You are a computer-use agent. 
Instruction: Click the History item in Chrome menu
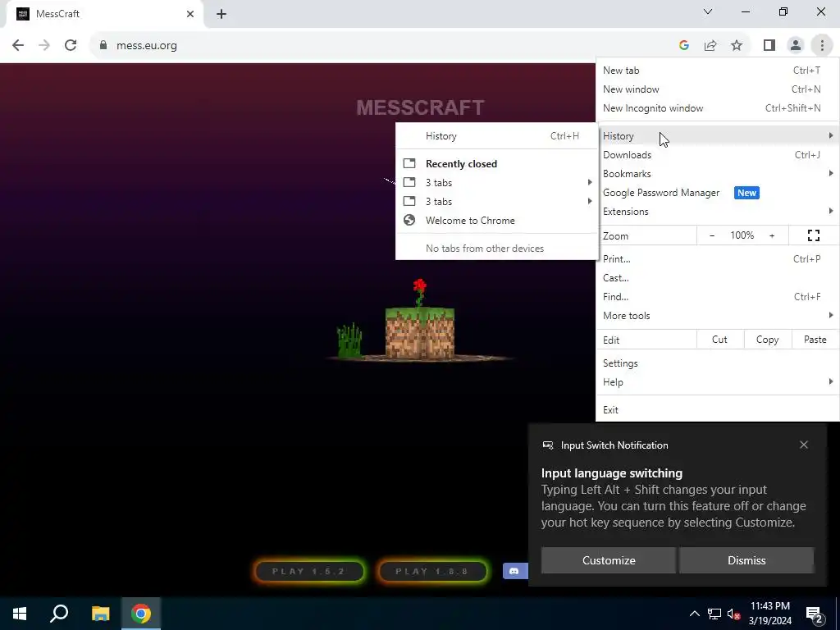pyautogui.click(x=717, y=136)
